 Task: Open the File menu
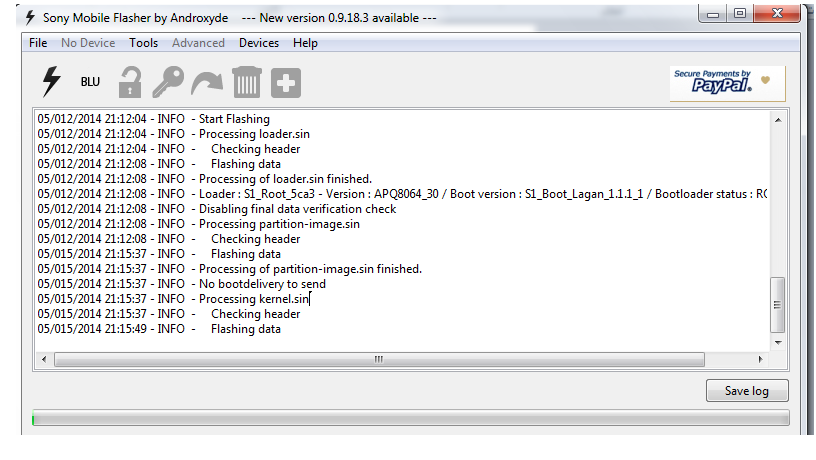pos(38,43)
